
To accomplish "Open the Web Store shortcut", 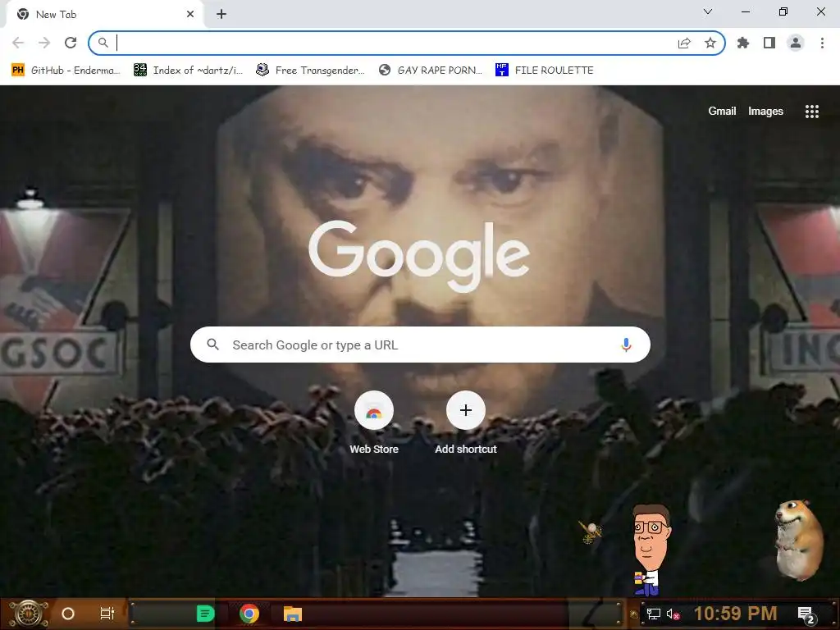I will pos(374,423).
